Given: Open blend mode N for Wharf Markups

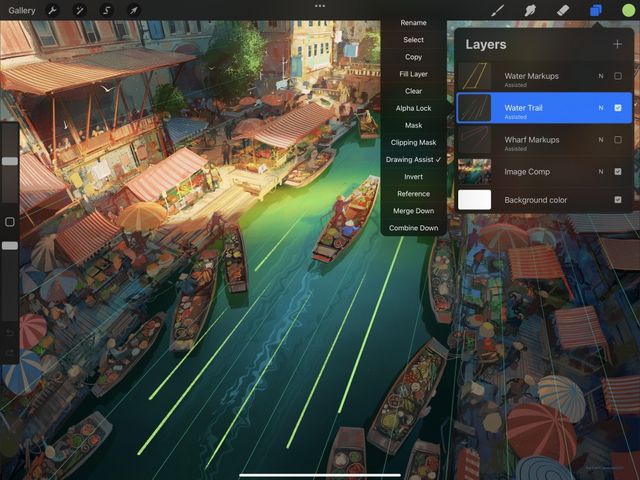Looking at the screenshot, I should coord(601,140).
